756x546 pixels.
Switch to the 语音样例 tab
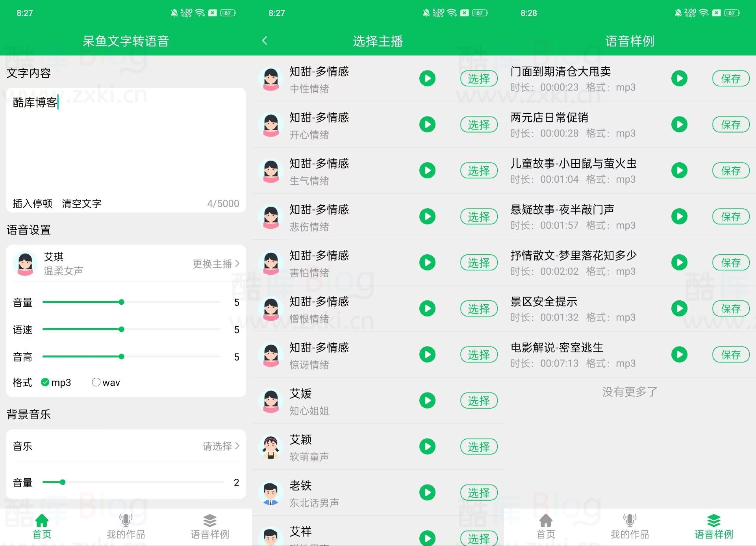coord(209,527)
